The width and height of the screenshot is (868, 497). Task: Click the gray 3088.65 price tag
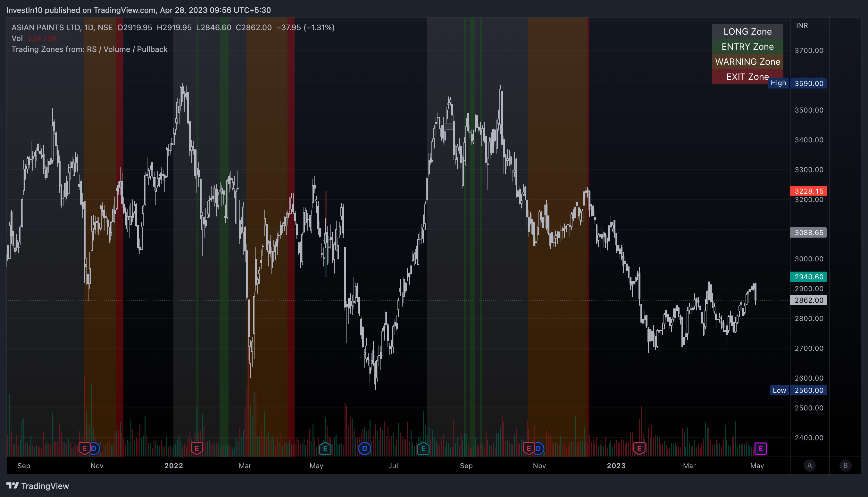coord(809,232)
